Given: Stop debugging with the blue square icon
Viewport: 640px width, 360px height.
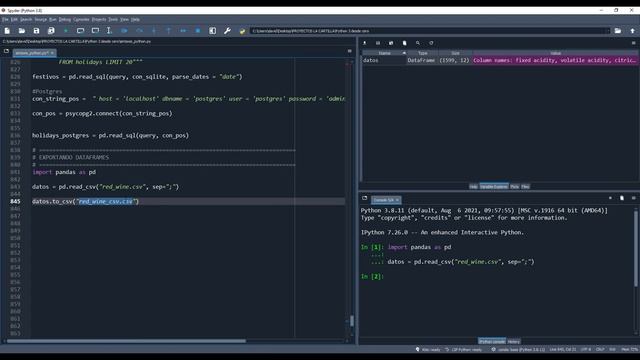Looking at the screenshot, I should coord(198,31).
